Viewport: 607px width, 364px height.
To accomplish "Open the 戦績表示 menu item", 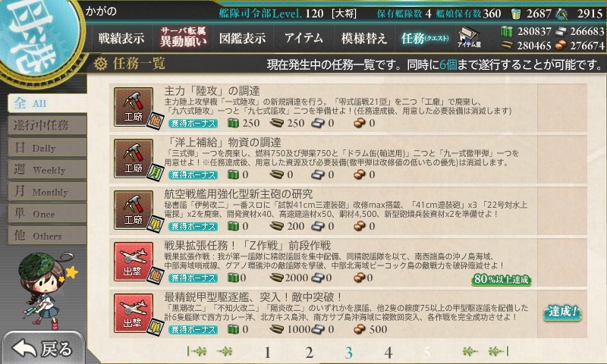I will tap(121, 38).
